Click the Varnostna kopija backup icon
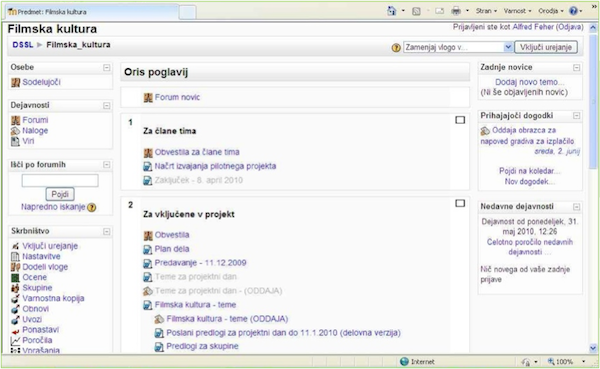 15,299
